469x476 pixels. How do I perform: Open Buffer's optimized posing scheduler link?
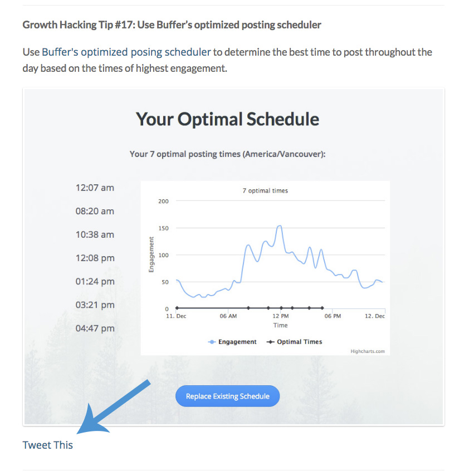(x=126, y=52)
